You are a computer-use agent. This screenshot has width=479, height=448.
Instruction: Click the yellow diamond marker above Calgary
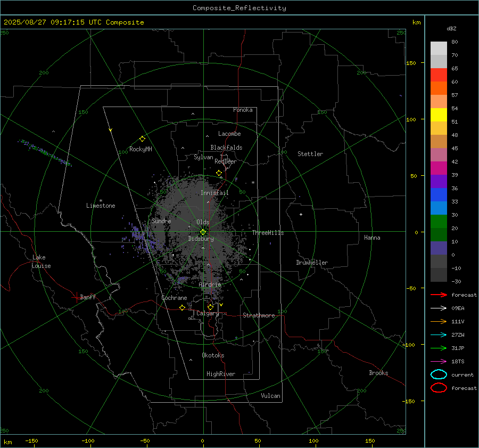click(x=210, y=307)
